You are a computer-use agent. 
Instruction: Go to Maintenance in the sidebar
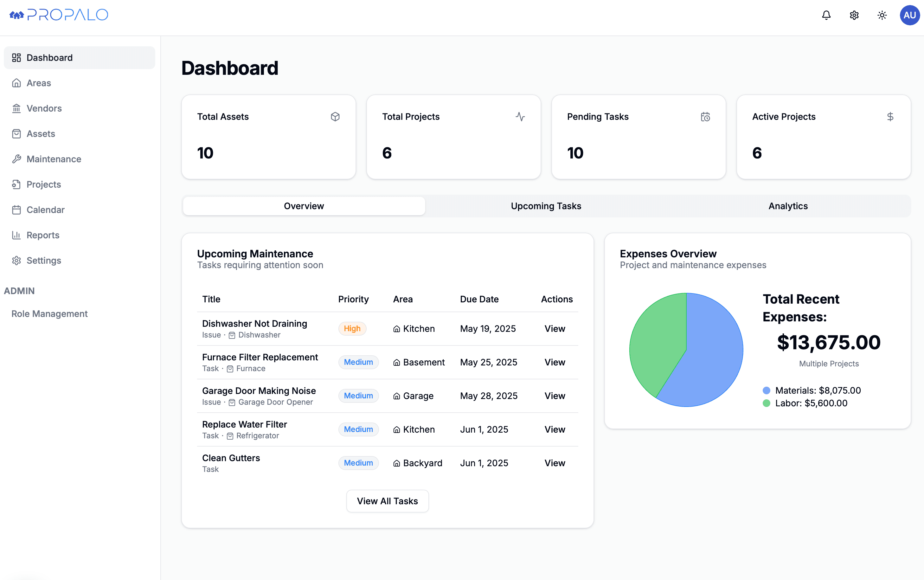click(x=54, y=159)
